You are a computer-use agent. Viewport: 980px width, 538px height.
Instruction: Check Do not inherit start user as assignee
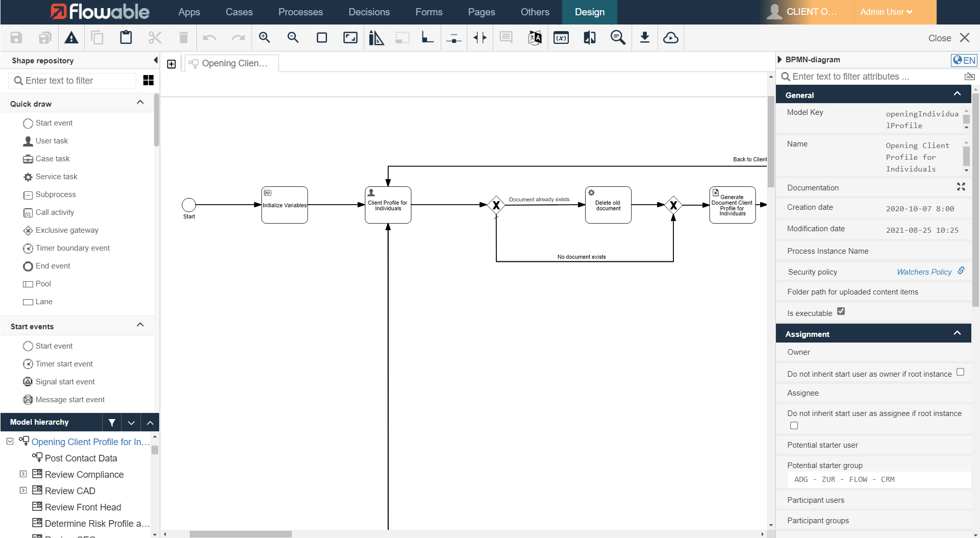pos(794,425)
